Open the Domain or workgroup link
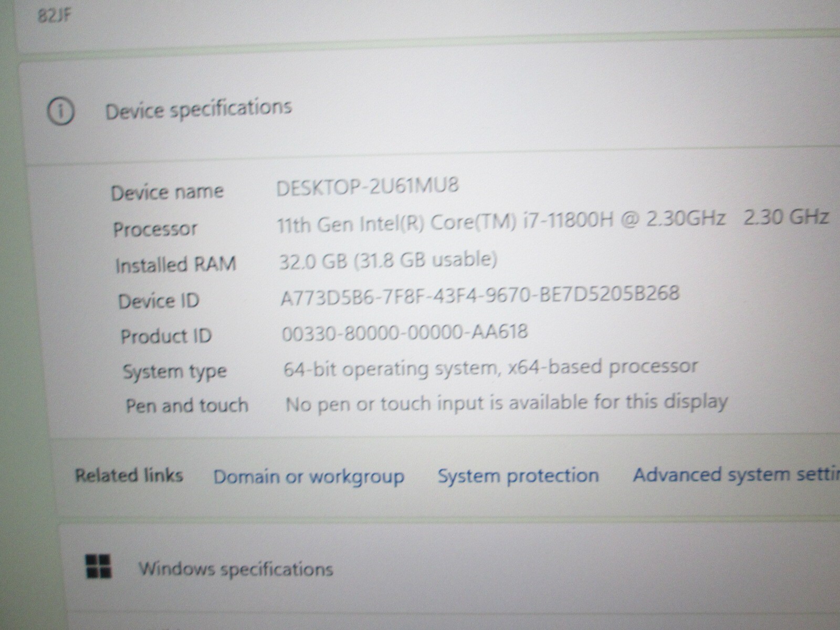 [x=309, y=477]
